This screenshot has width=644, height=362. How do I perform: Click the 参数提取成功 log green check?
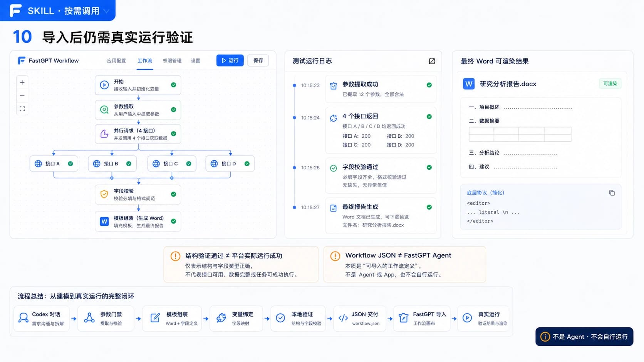[x=429, y=85]
